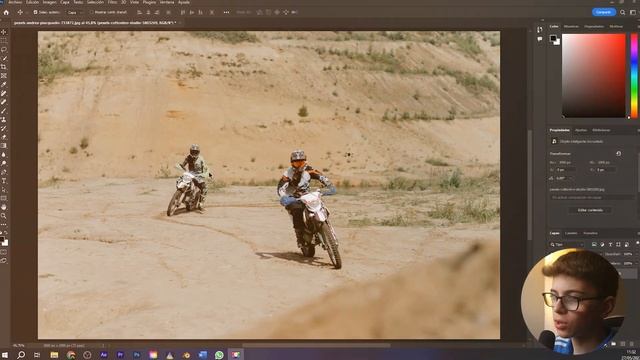
Task: Toggle layer filtering switch in Capas
Action: [638, 243]
